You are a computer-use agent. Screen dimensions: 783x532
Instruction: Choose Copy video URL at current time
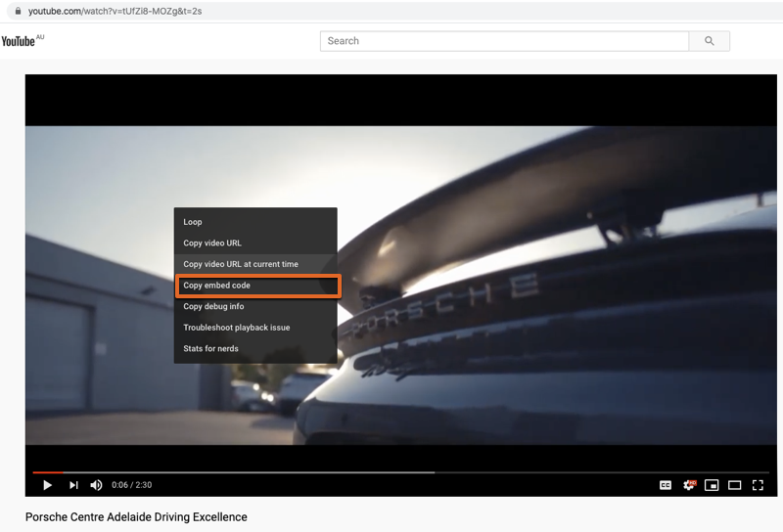tap(241, 264)
